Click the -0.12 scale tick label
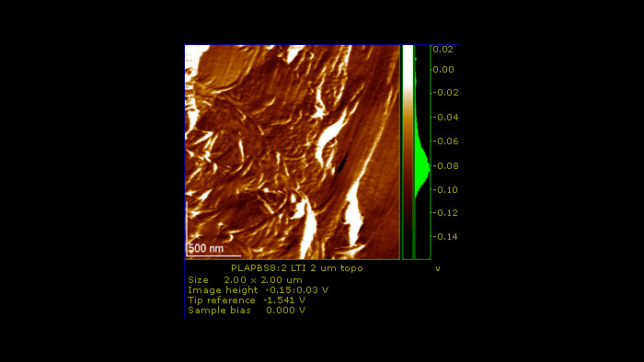Screen dimensions: 644x362 [x=444, y=213]
